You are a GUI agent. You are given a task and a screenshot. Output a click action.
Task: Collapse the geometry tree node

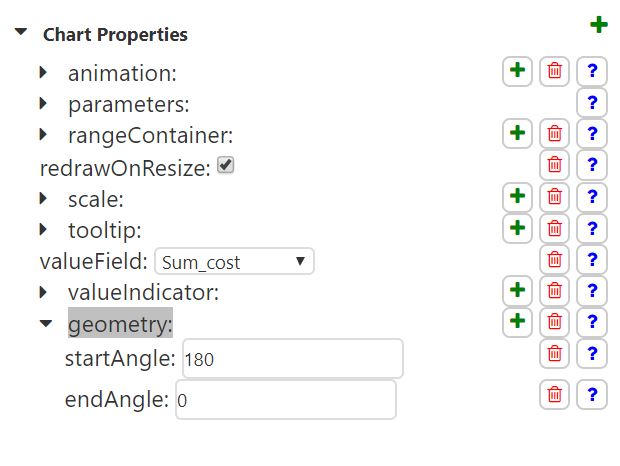coord(45,324)
